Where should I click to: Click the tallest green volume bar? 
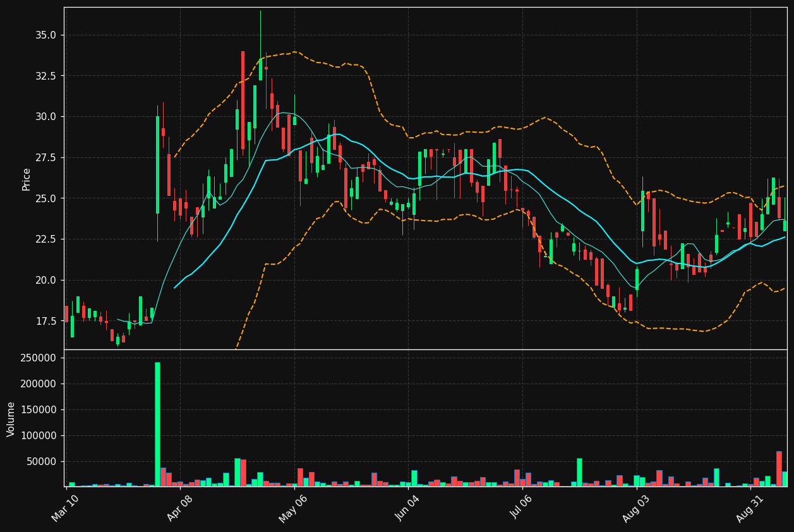pyautogui.click(x=157, y=424)
